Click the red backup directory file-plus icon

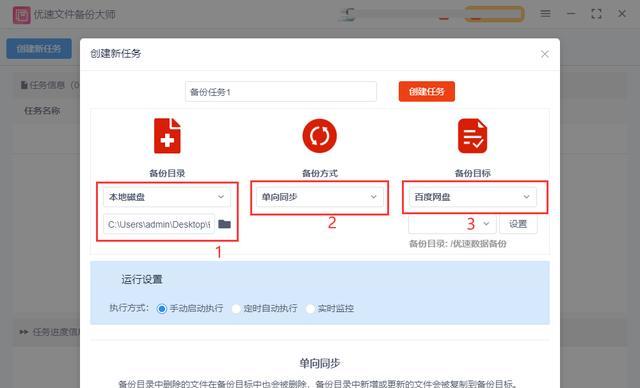(x=167, y=136)
